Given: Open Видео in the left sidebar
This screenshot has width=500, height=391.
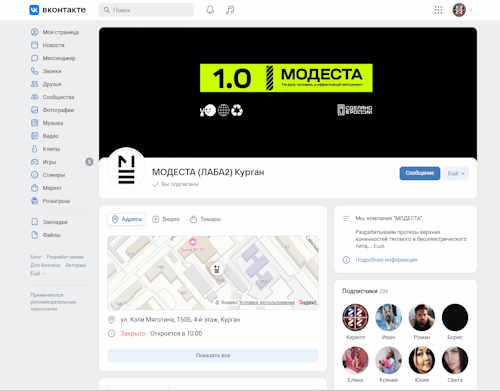Looking at the screenshot, I should 45,136.
